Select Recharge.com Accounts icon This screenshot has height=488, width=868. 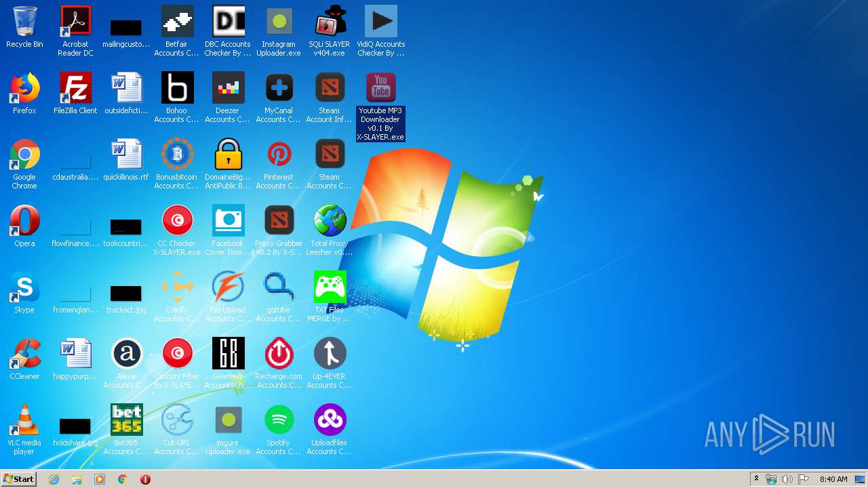click(279, 363)
